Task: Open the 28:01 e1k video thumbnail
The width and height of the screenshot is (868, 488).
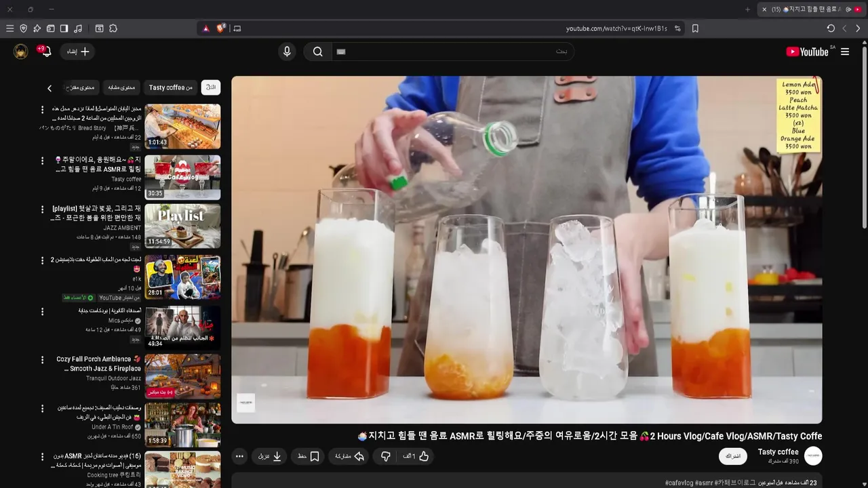Action: click(182, 277)
